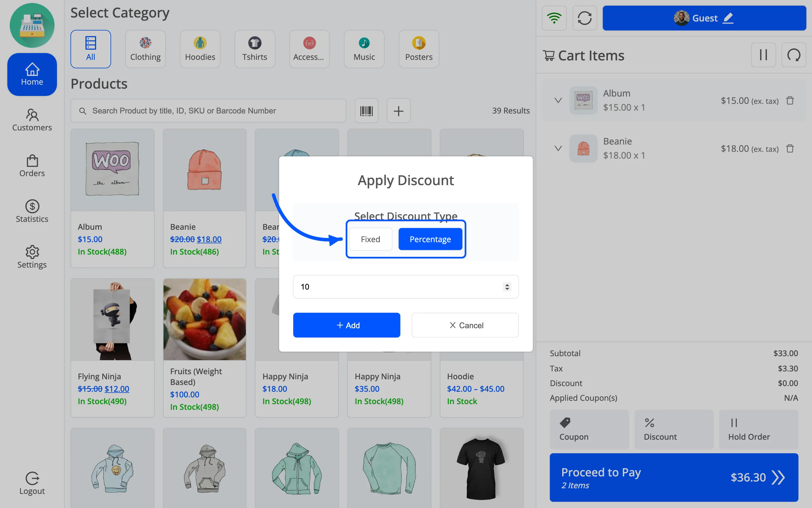Select the Percentage discount type

pyautogui.click(x=430, y=239)
